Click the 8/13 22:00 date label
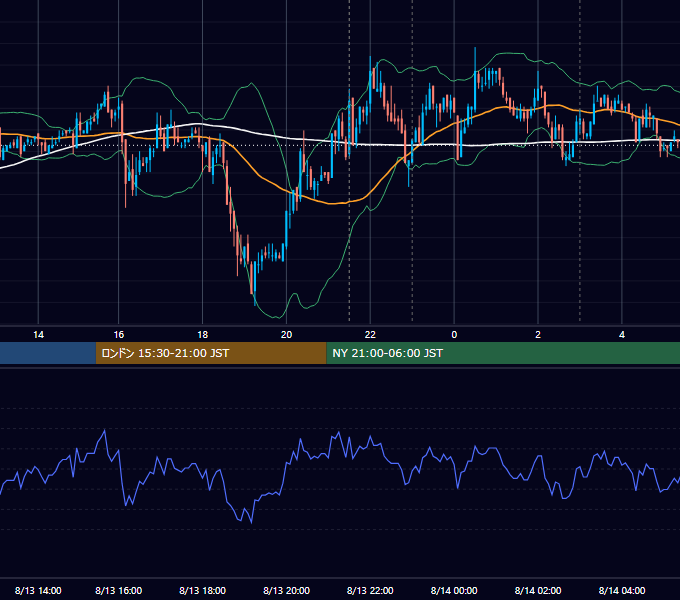 coord(370,590)
